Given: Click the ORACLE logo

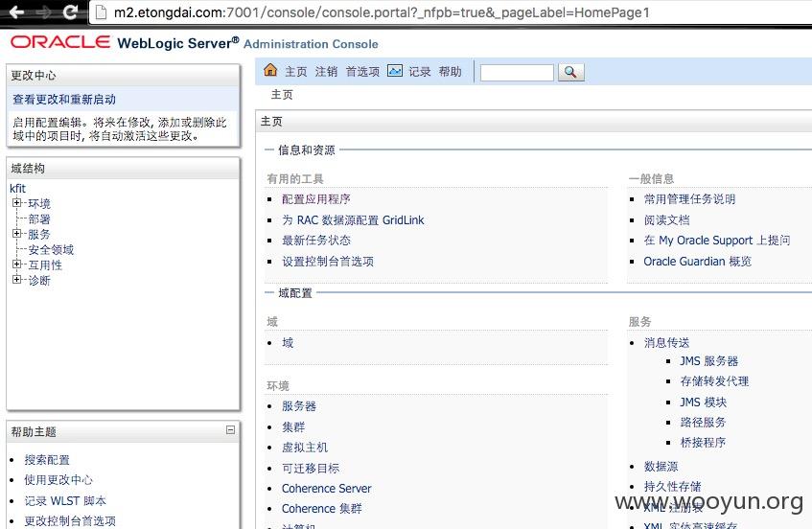Looking at the screenshot, I should click(x=60, y=42).
